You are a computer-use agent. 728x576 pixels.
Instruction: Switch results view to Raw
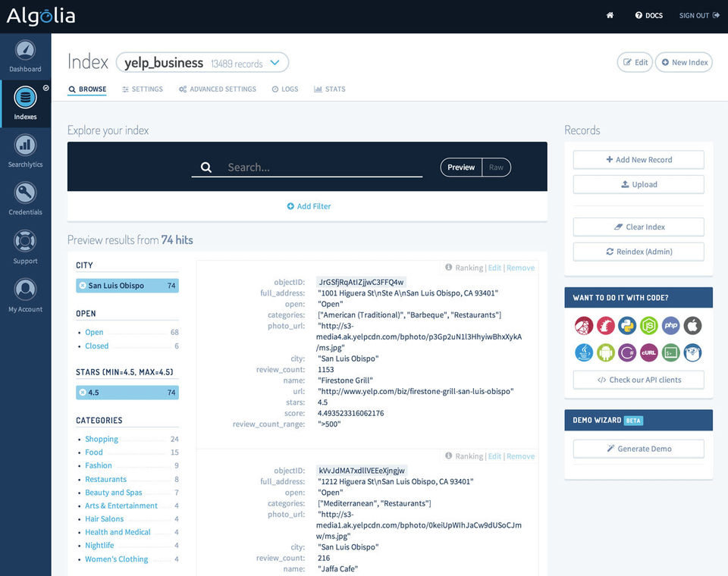[496, 167]
